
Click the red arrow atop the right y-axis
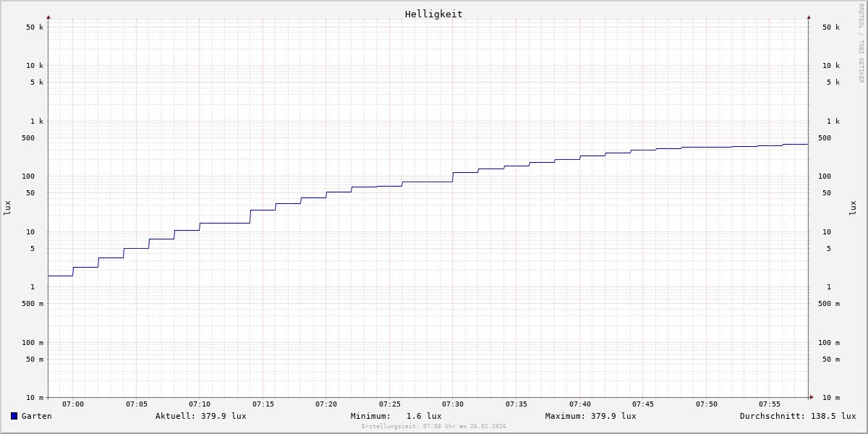[x=809, y=17]
